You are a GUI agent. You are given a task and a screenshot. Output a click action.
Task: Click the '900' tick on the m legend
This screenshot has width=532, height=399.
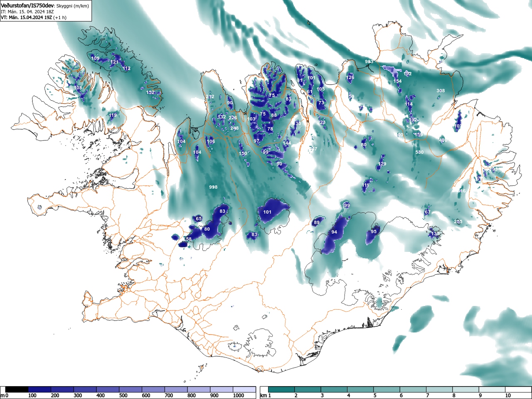[x=214, y=396]
